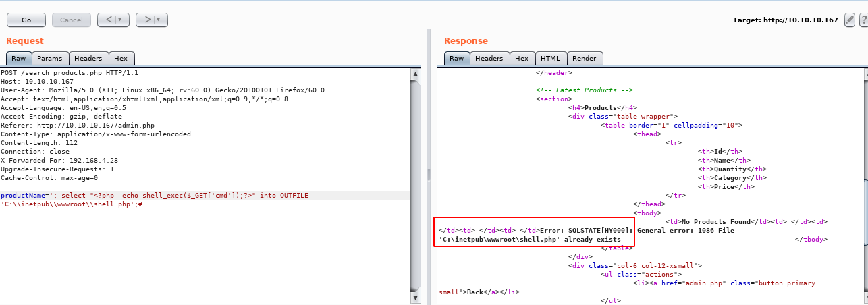The height and width of the screenshot is (305, 868).
Task: Click the 'Content-Length: 112' line
Action: (x=39, y=142)
